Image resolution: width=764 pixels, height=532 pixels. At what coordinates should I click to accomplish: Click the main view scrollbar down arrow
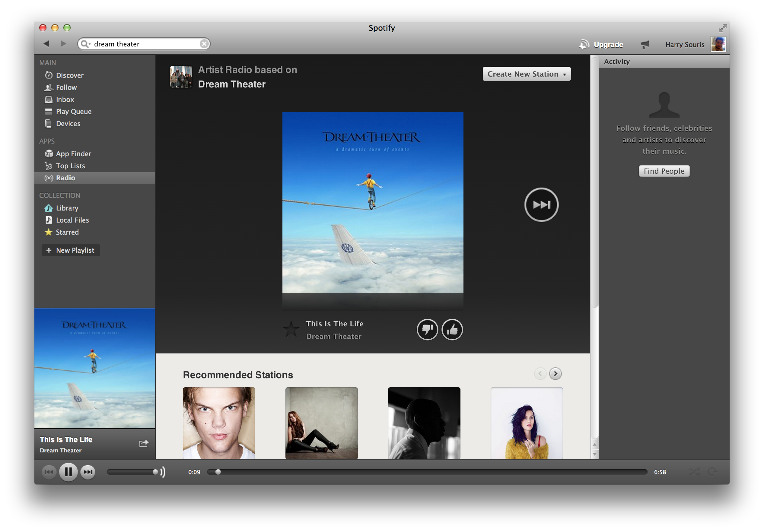[595, 454]
